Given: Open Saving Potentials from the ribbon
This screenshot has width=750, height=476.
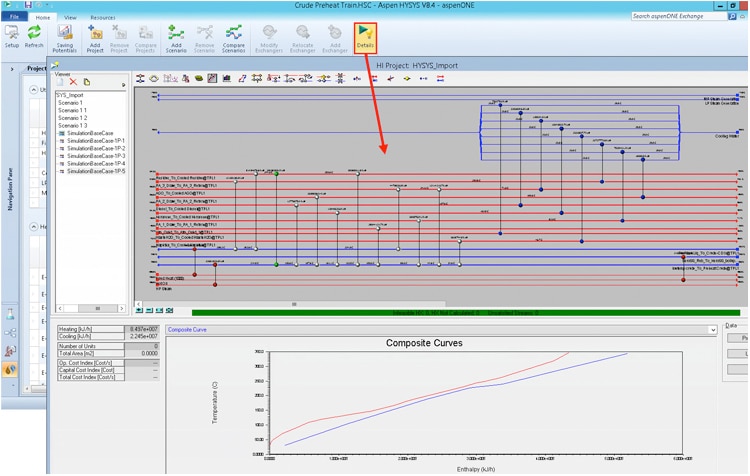Looking at the screenshot, I should (x=65, y=38).
